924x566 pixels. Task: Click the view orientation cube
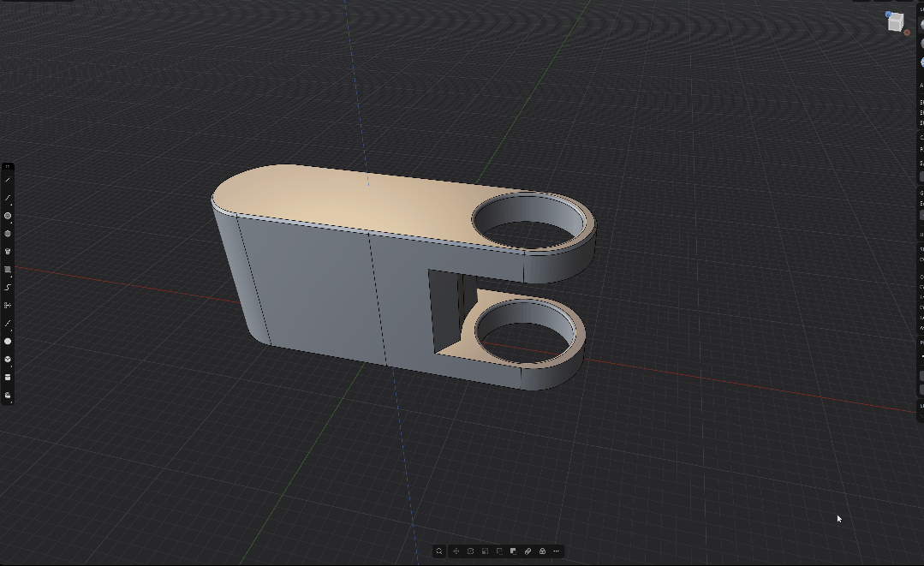pos(896,22)
